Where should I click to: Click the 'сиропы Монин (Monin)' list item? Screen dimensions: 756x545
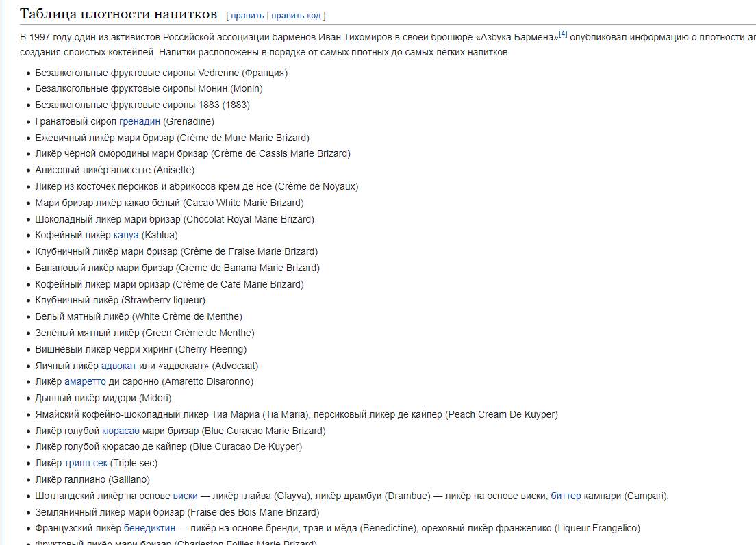pos(149,88)
